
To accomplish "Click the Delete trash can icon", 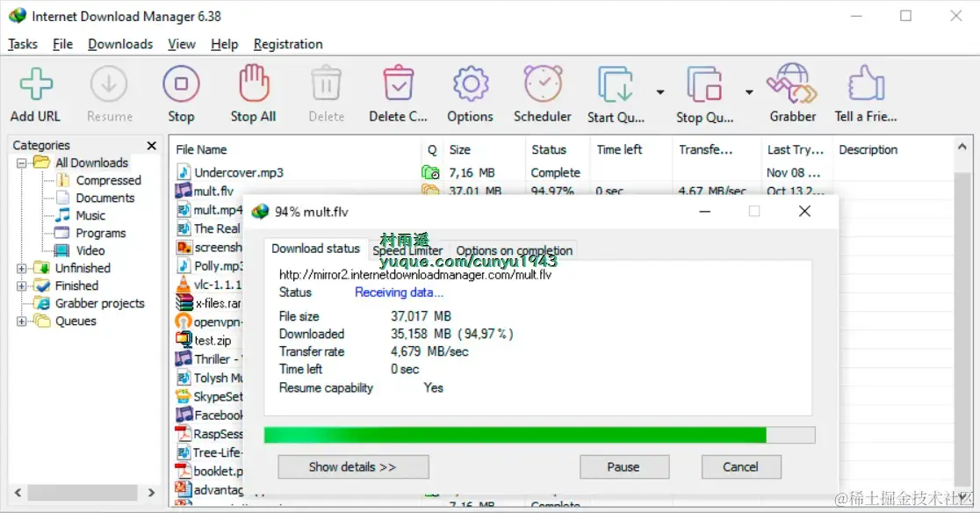I will pyautogui.click(x=326, y=83).
